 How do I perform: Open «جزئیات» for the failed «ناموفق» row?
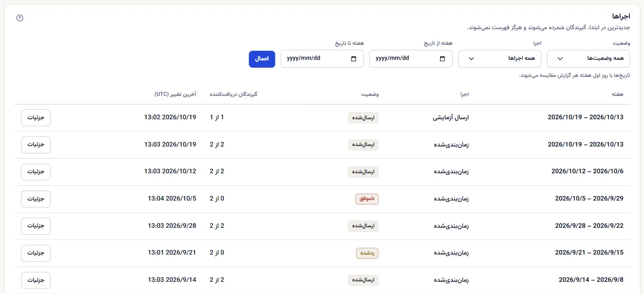point(36,199)
